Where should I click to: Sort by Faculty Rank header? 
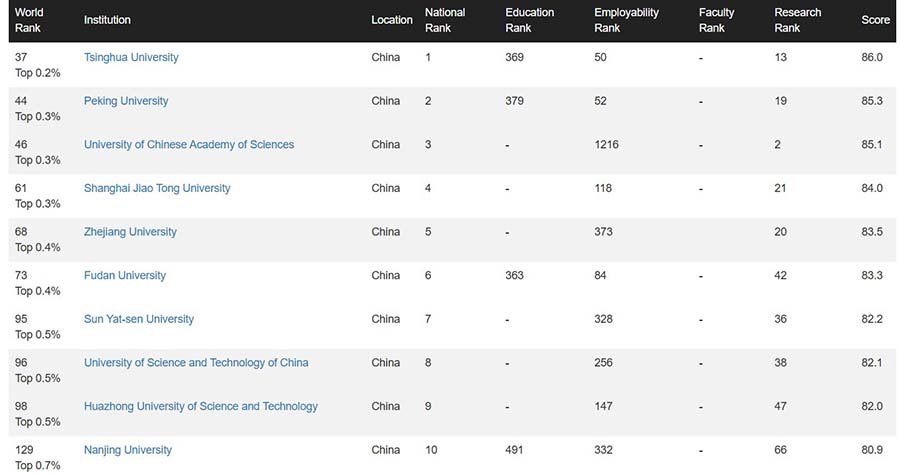716,20
